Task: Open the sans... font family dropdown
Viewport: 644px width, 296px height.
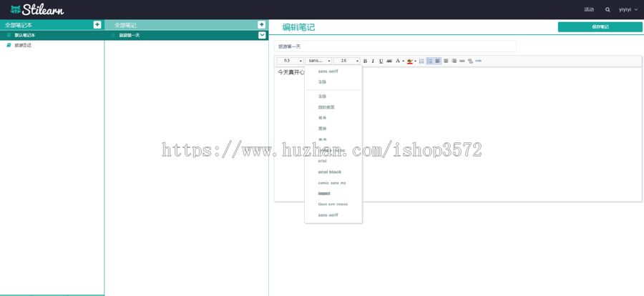Action: pos(318,61)
